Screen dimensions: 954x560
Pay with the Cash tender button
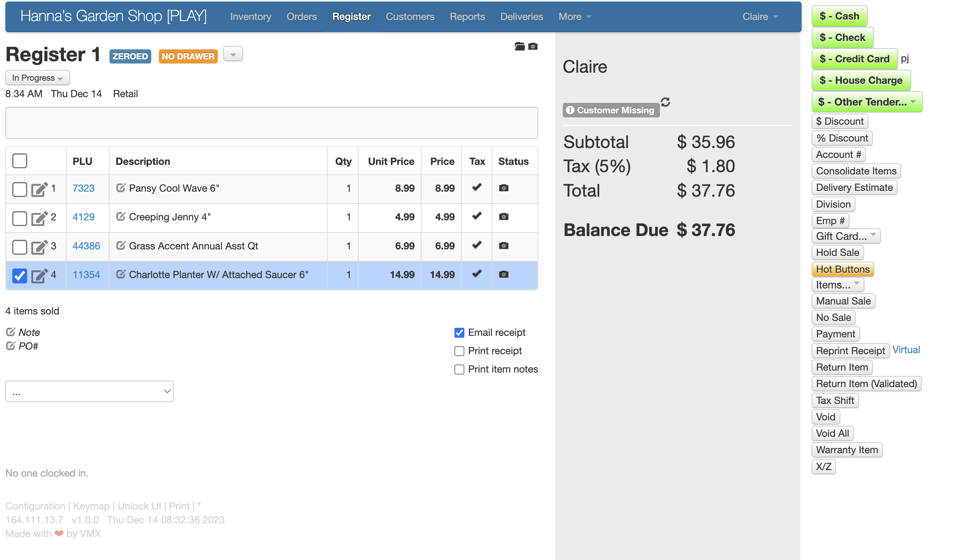tap(839, 16)
